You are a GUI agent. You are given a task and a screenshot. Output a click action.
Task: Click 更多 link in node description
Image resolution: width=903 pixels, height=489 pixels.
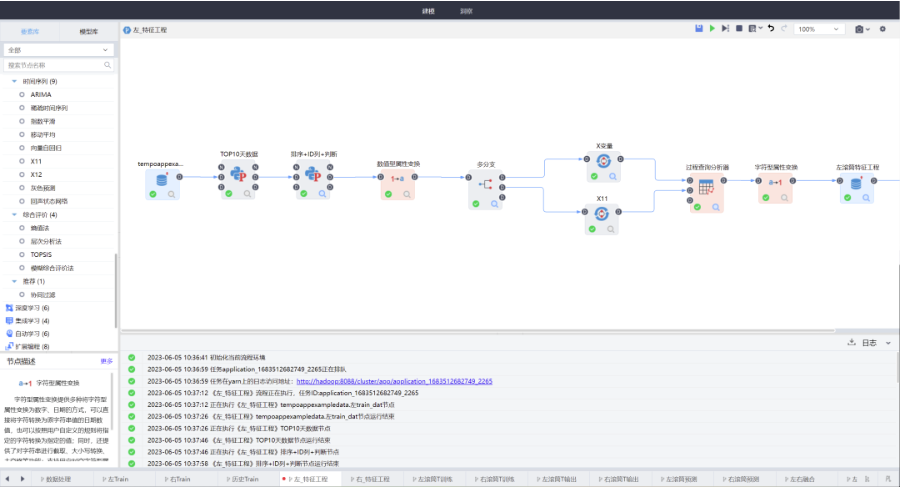pyautogui.click(x=106, y=361)
